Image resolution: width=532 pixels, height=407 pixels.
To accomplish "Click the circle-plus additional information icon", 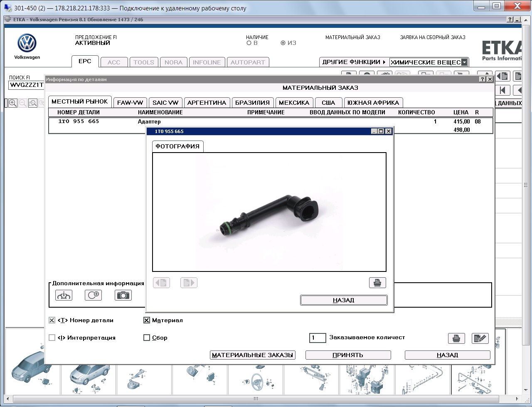I will [93, 295].
